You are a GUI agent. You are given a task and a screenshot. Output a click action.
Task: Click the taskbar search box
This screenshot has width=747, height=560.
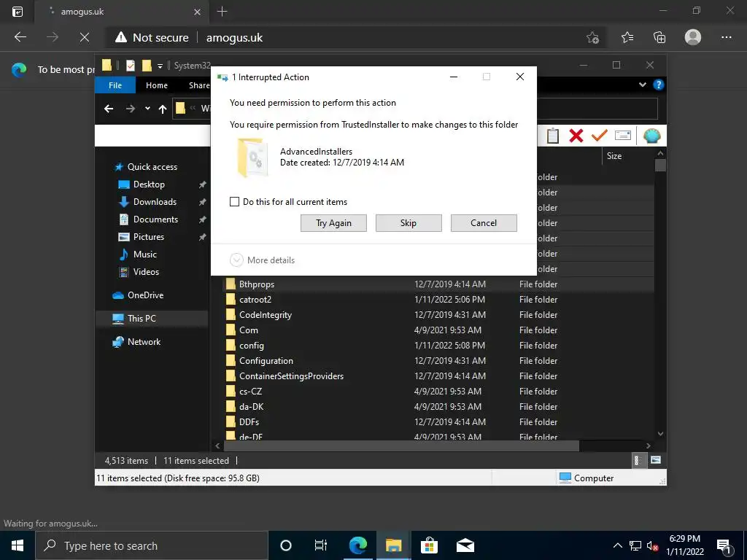click(x=152, y=545)
